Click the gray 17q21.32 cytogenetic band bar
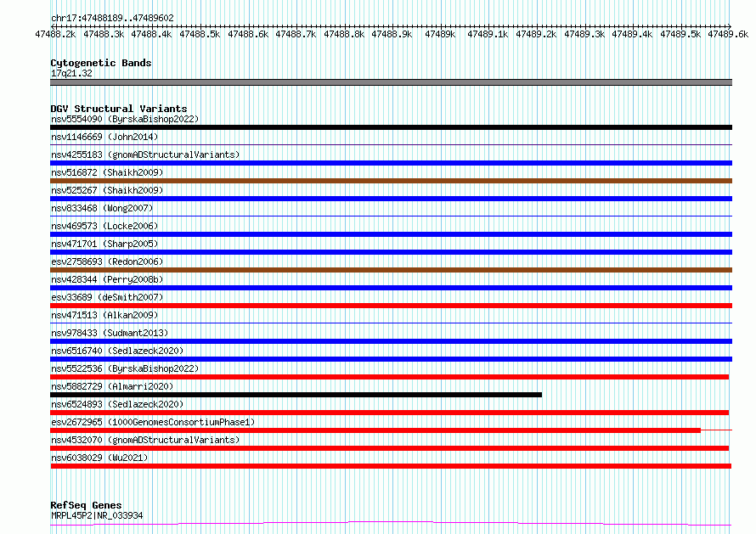 tap(391, 82)
